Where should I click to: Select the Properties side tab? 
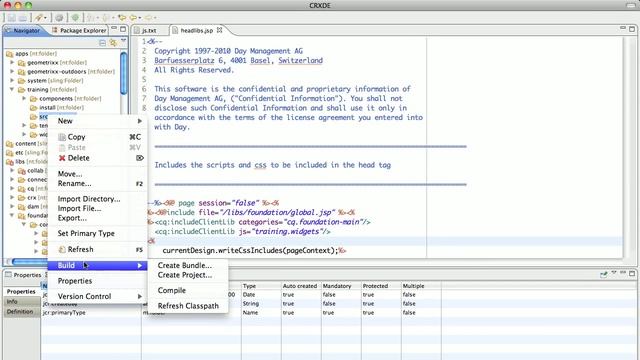pyautogui.click(x=21, y=291)
